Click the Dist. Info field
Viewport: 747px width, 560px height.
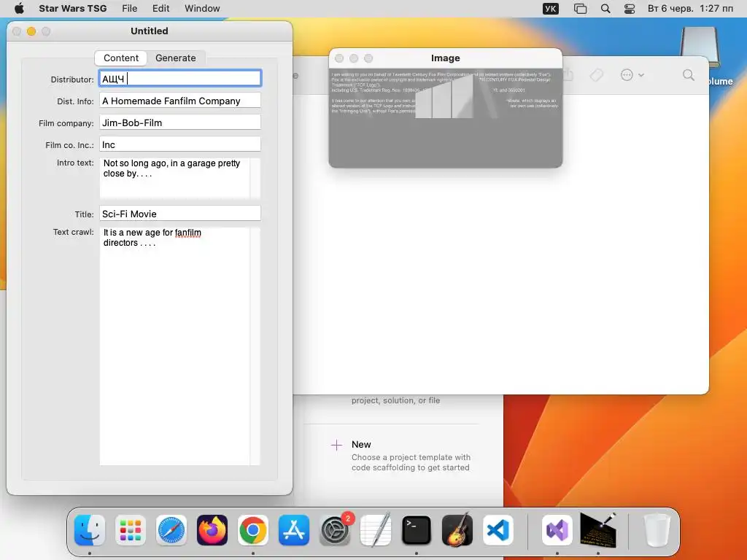pos(180,101)
